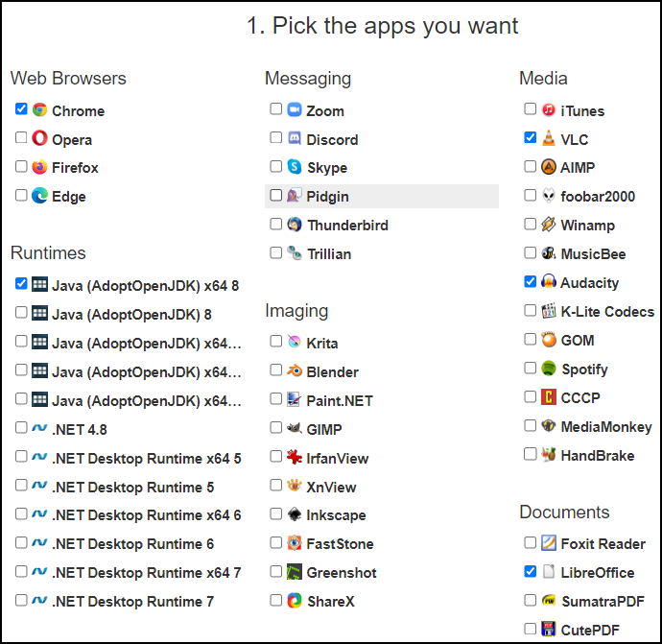Click the CCCP icon

[x=549, y=397]
